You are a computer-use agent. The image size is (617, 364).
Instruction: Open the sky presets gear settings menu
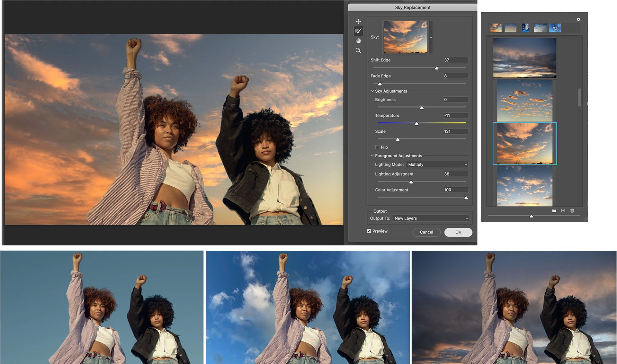click(x=578, y=19)
